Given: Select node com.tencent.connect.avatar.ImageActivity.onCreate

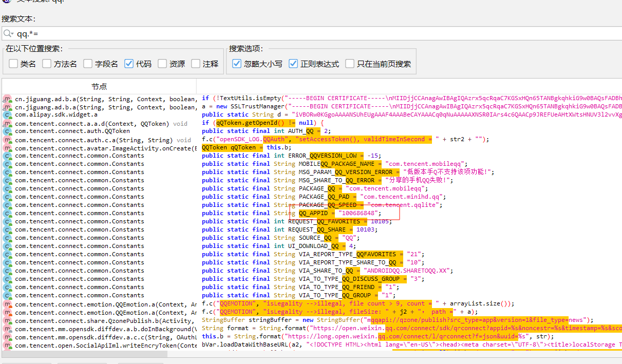Looking at the screenshot, I should point(105,148).
